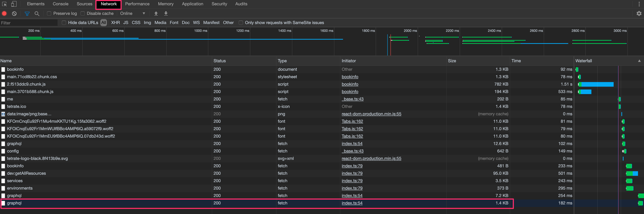Filter requests by JS
This screenshot has height=214, width=644.
(x=126, y=23)
